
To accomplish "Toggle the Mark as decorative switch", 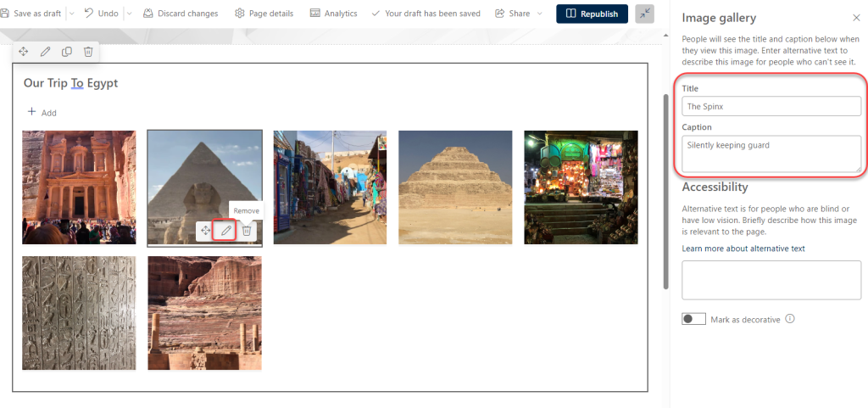I will point(693,319).
